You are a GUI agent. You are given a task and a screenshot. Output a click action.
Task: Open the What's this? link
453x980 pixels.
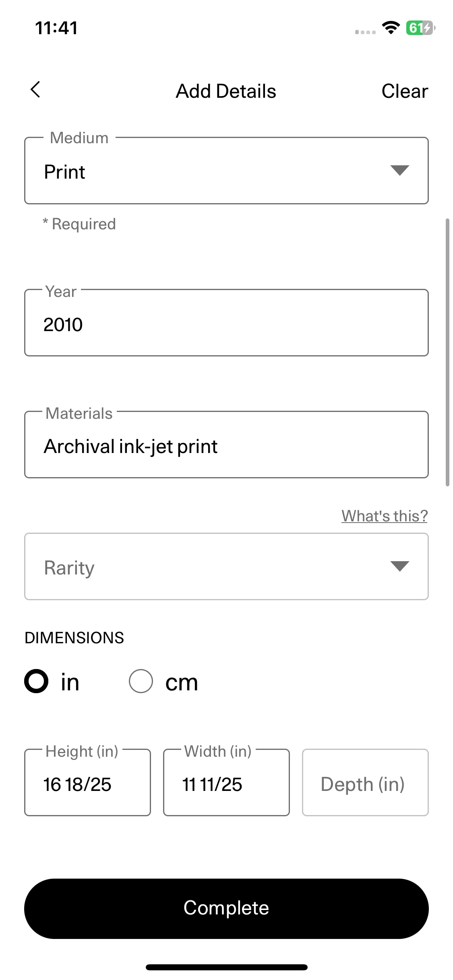(x=385, y=516)
